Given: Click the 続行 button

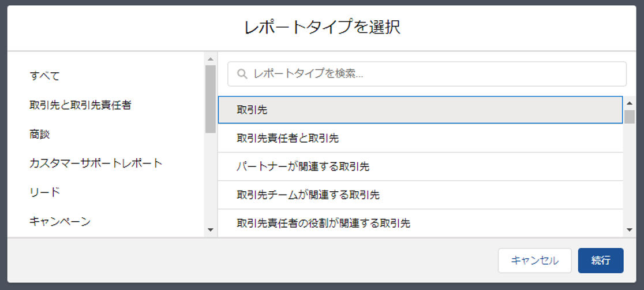Looking at the screenshot, I should coord(601,261).
